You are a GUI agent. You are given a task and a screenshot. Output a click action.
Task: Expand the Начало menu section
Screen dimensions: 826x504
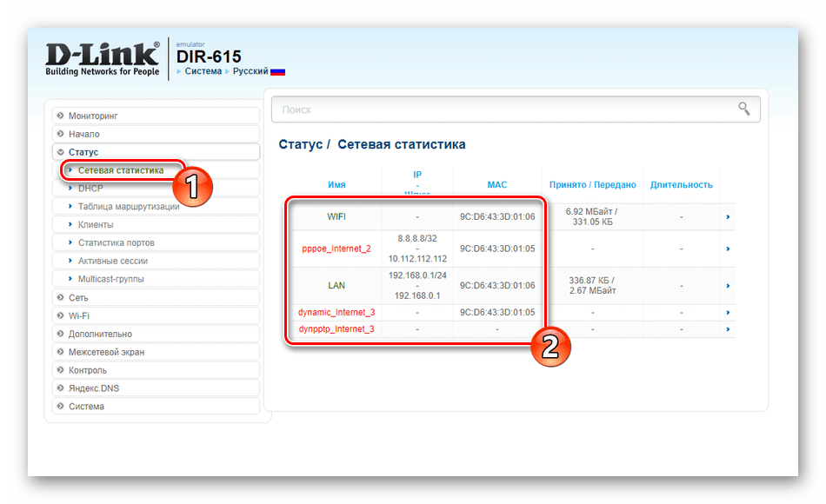[156, 134]
